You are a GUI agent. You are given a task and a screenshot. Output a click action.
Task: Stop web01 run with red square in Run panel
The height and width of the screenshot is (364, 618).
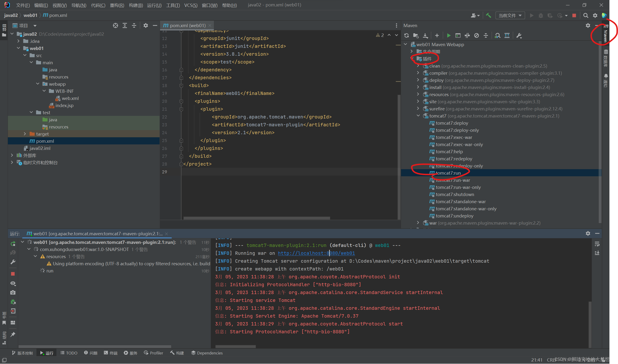pyautogui.click(x=13, y=274)
